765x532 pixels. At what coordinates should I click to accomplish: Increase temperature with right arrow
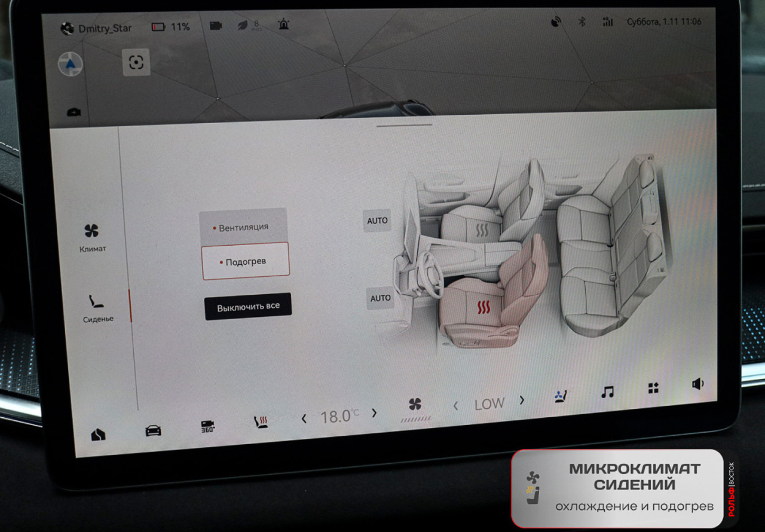(374, 413)
